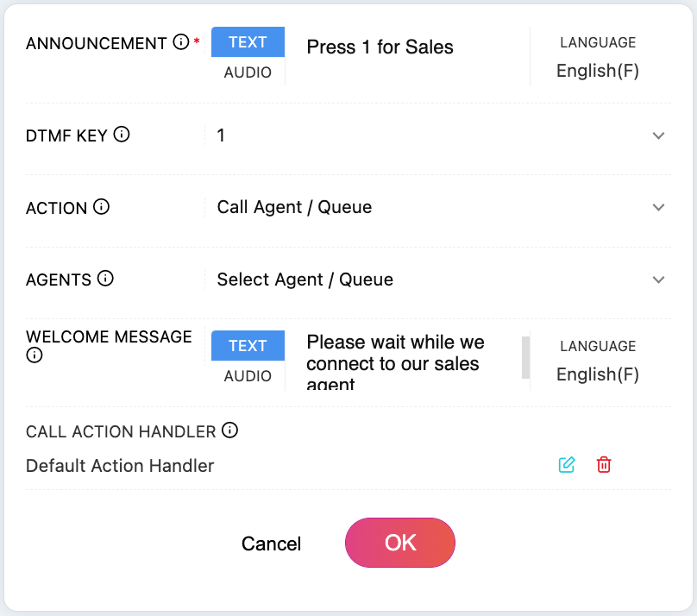The image size is (697, 616).
Task: Open the DTMF KEY dropdown
Action: 659,135
